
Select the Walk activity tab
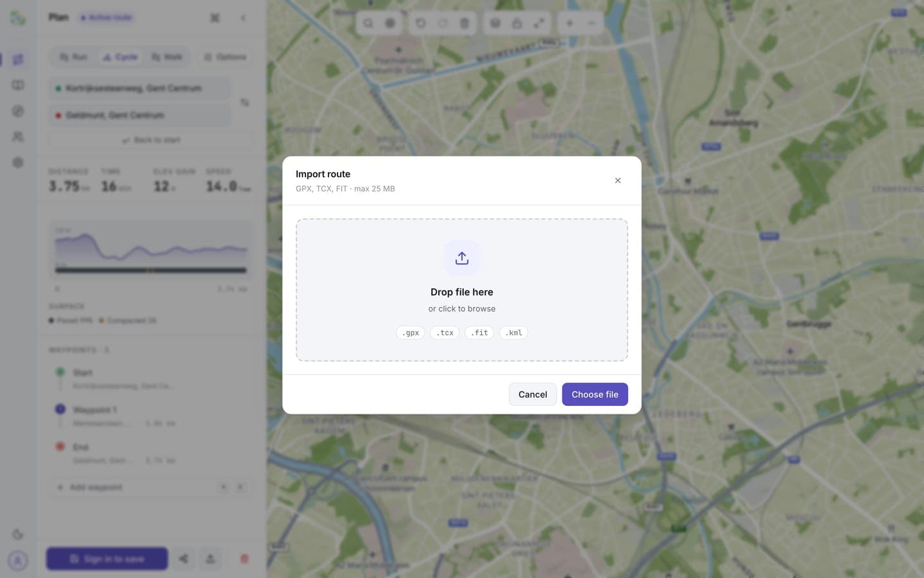(x=167, y=57)
